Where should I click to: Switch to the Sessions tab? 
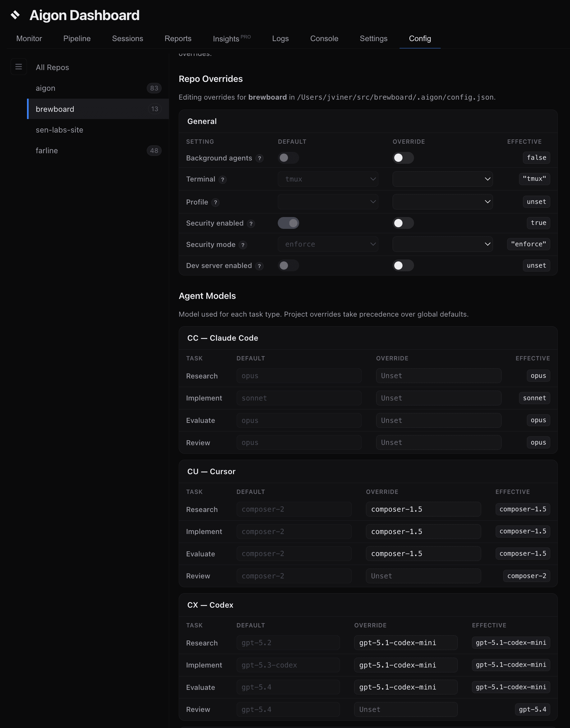pyautogui.click(x=127, y=39)
